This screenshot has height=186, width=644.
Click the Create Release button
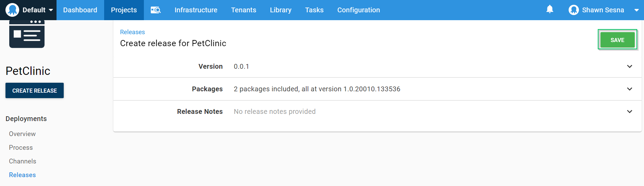[x=35, y=91]
